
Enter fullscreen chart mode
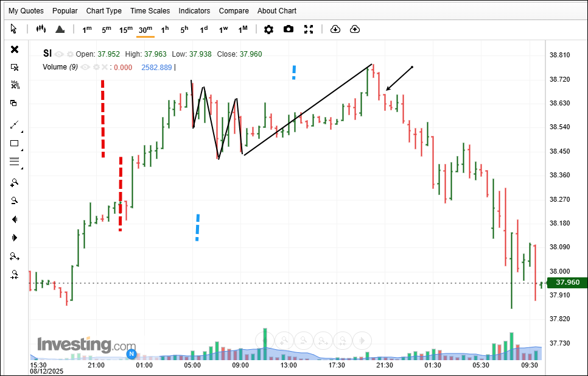click(x=309, y=29)
